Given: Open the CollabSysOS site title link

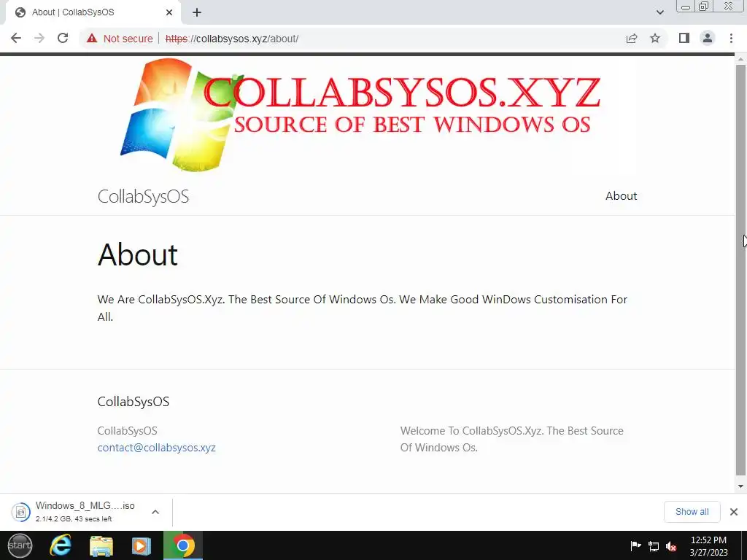Looking at the screenshot, I should (x=143, y=196).
